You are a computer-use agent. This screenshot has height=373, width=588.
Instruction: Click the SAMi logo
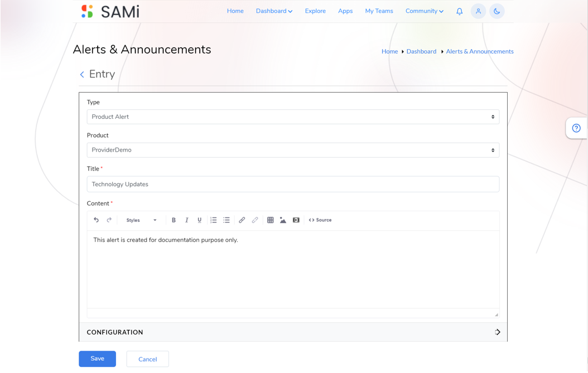click(110, 12)
